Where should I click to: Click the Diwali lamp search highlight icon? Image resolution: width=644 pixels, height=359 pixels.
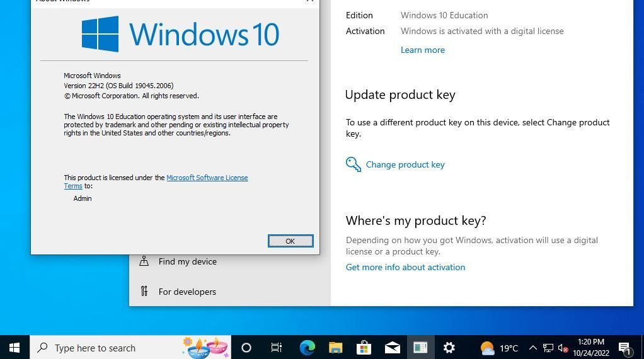(x=205, y=348)
